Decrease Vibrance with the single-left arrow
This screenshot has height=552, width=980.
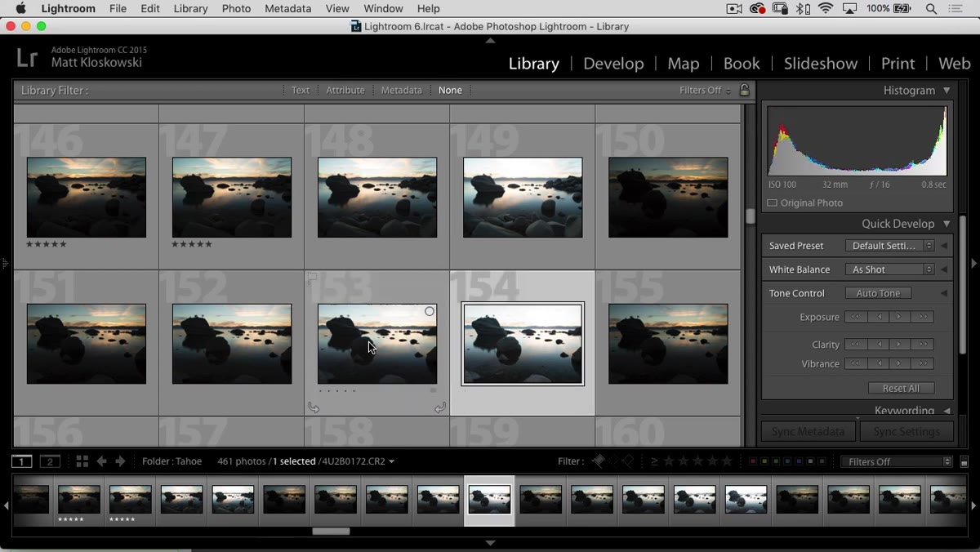(879, 364)
